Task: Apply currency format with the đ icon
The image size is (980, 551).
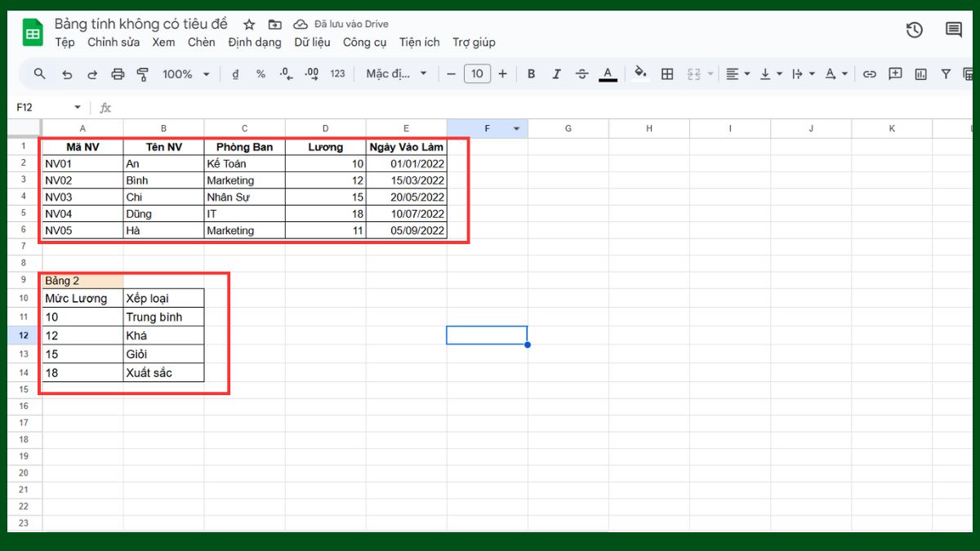Action: point(236,73)
